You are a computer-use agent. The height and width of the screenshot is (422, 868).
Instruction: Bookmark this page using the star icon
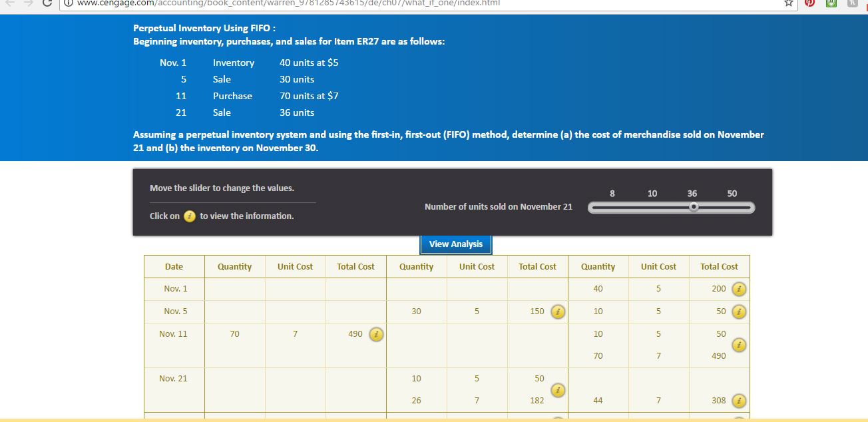[x=788, y=3]
